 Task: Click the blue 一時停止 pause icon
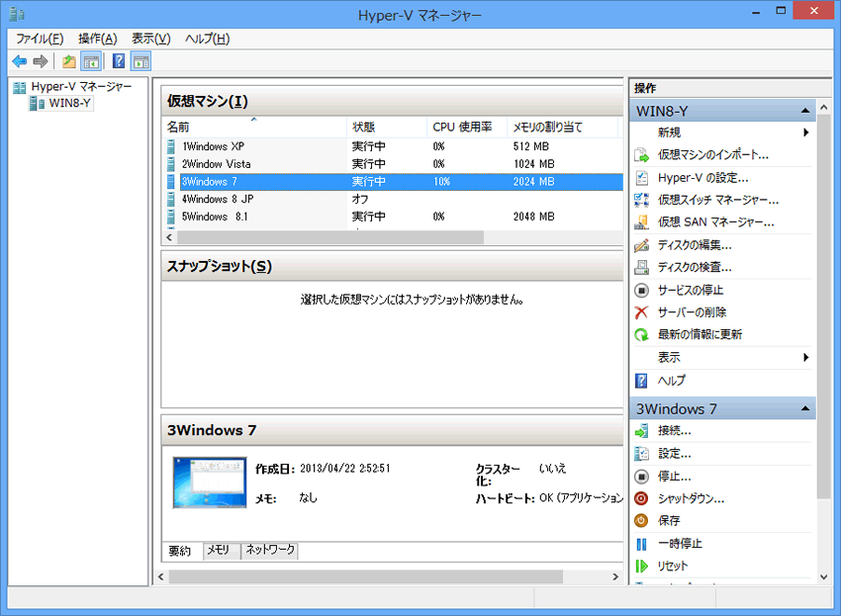tap(641, 544)
